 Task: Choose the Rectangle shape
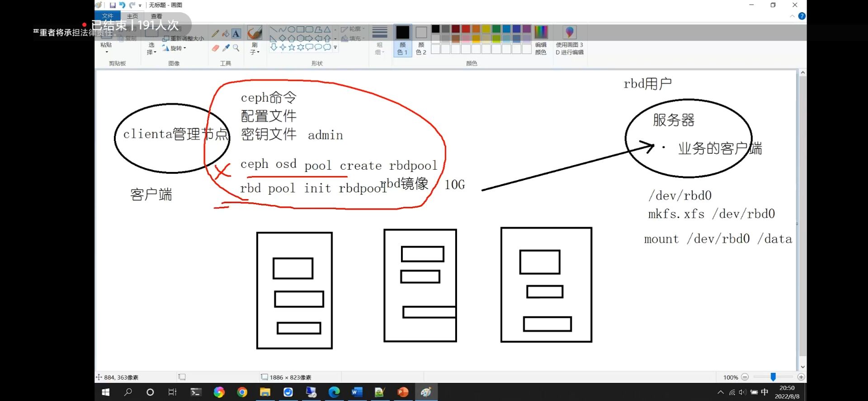[x=300, y=29]
